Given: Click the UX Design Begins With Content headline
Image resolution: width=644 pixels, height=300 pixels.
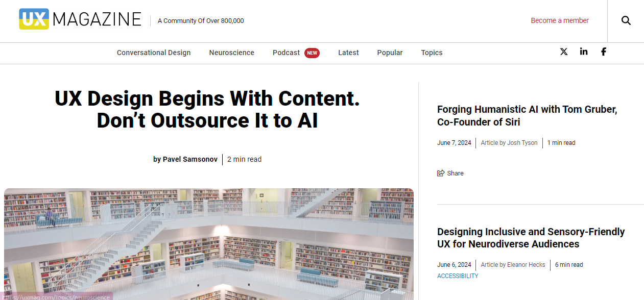Looking at the screenshot, I should 207,109.
